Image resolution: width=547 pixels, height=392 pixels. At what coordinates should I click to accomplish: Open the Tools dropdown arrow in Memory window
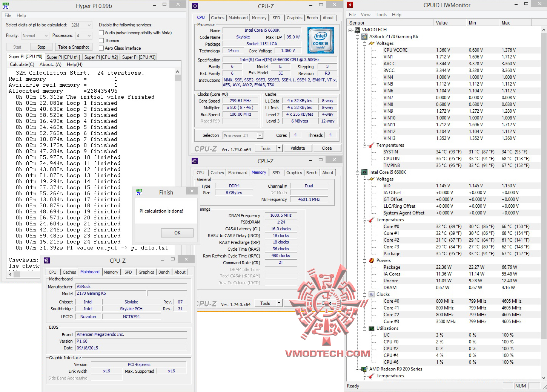pos(279,303)
